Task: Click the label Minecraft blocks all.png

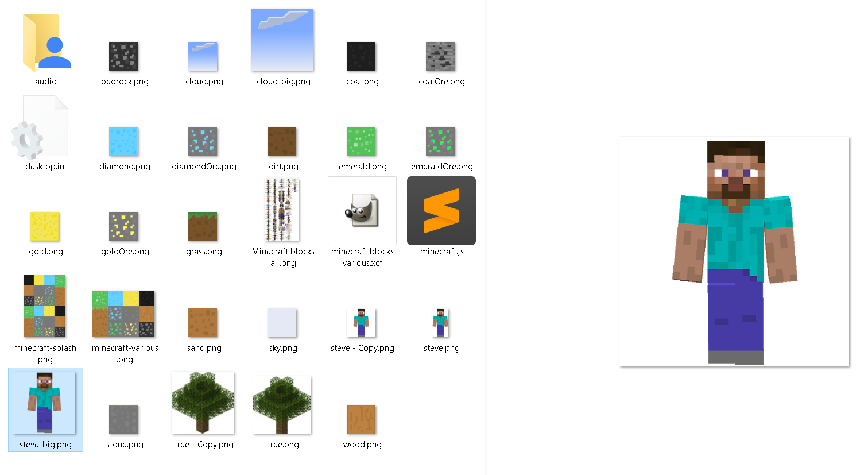Action: [283, 257]
